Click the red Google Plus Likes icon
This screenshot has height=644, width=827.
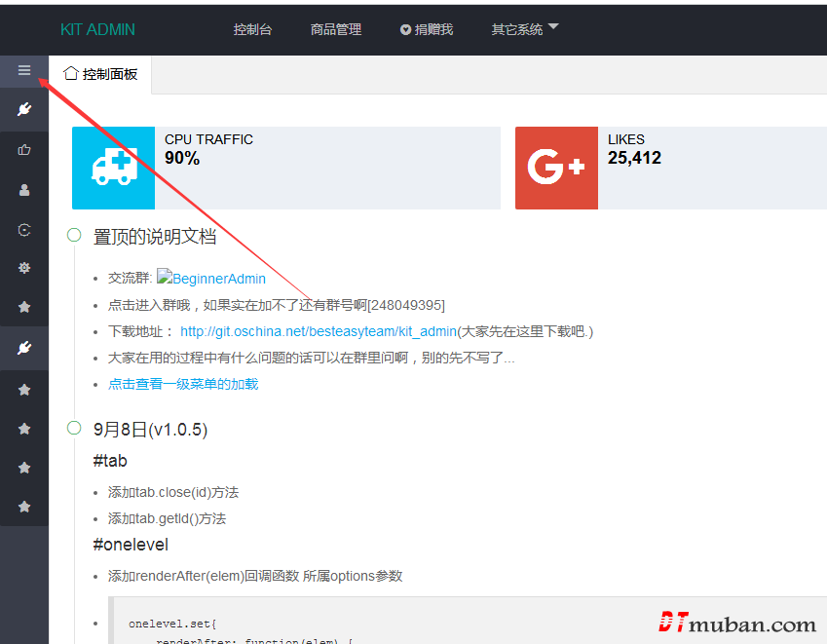(x=556, y=168)
